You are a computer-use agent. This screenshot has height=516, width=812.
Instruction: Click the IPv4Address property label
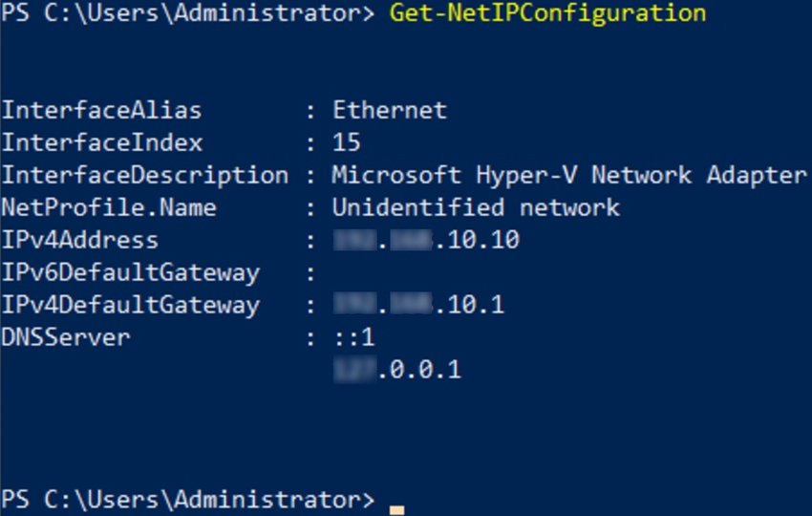pos(79,240)
